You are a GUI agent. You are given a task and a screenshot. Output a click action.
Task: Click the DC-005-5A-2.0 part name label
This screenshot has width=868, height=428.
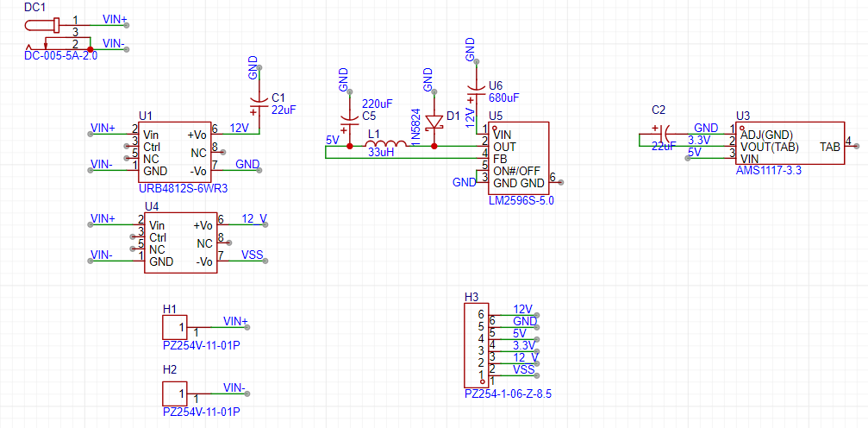[60, 56]
